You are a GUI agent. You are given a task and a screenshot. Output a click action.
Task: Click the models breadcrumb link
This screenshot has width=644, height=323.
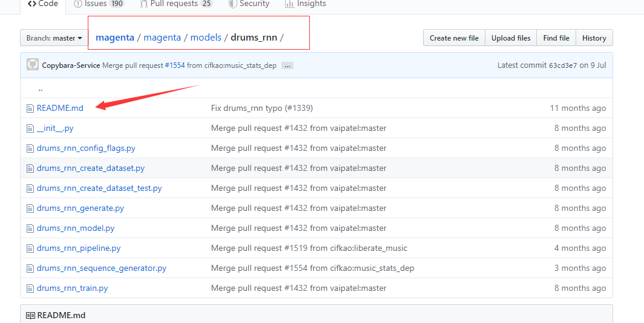[x=206, y=38]
